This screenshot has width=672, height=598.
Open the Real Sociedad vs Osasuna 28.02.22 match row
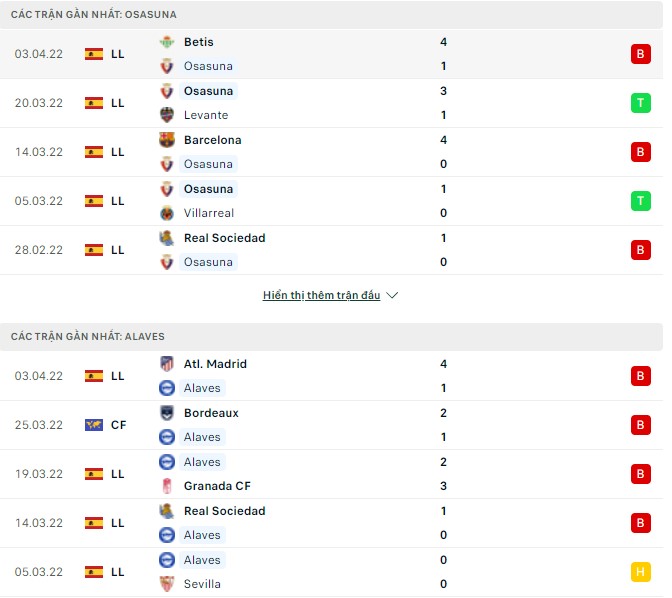click(330, 250)
